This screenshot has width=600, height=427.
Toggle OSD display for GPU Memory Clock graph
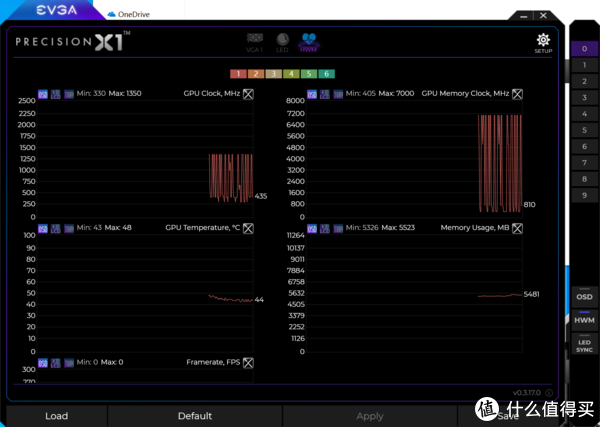click(x=312, y=94)
